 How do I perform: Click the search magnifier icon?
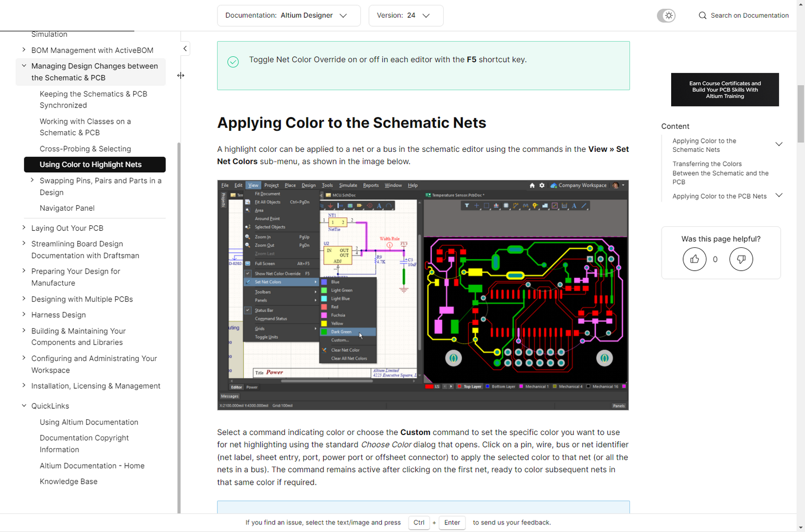tap(702, 16)
